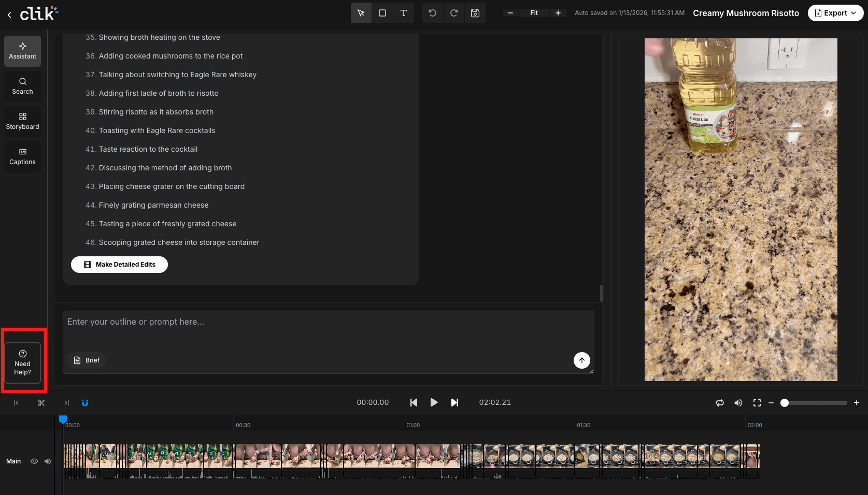Redo the last undone edit

(x=454, y=13)
